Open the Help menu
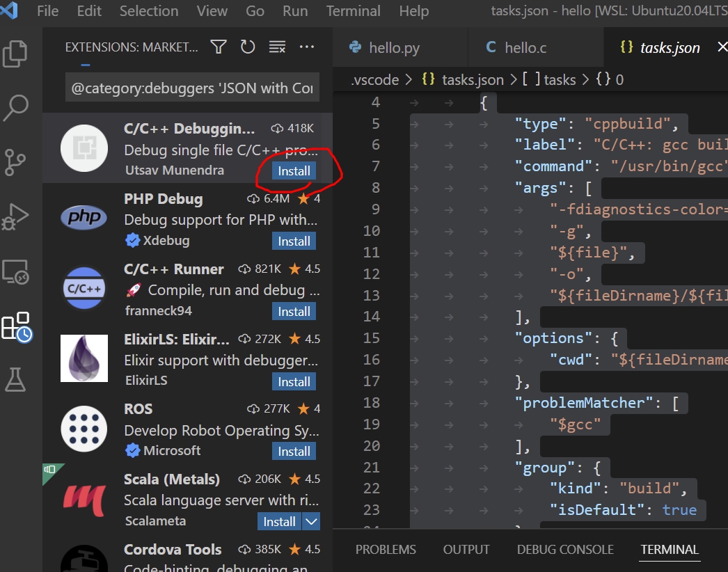Viewport: 728px width, 572px height. (414, 10)
